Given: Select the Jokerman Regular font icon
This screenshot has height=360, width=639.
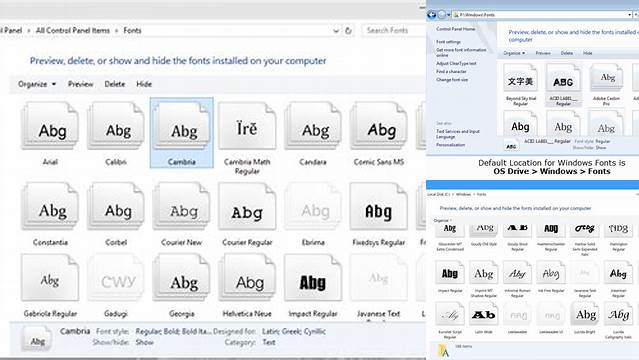Looking at the screenshot, I should (618, 273).
